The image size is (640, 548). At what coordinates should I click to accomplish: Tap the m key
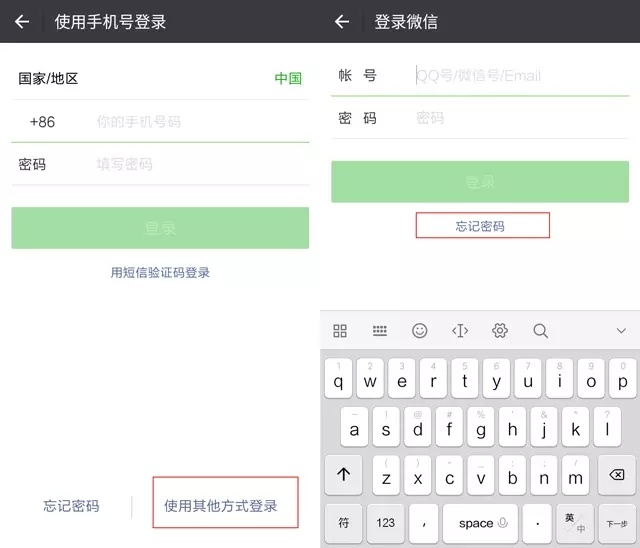tap(576, 475)
